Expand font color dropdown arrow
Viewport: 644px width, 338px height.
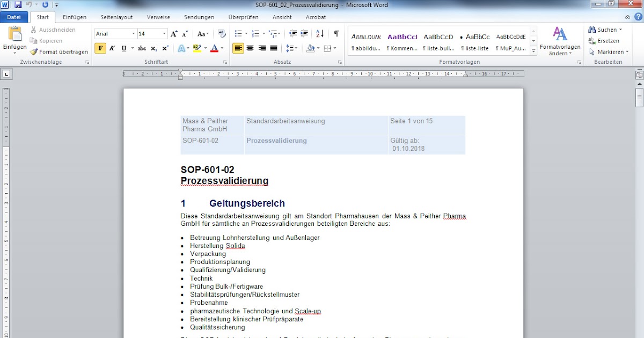point(222,48)
